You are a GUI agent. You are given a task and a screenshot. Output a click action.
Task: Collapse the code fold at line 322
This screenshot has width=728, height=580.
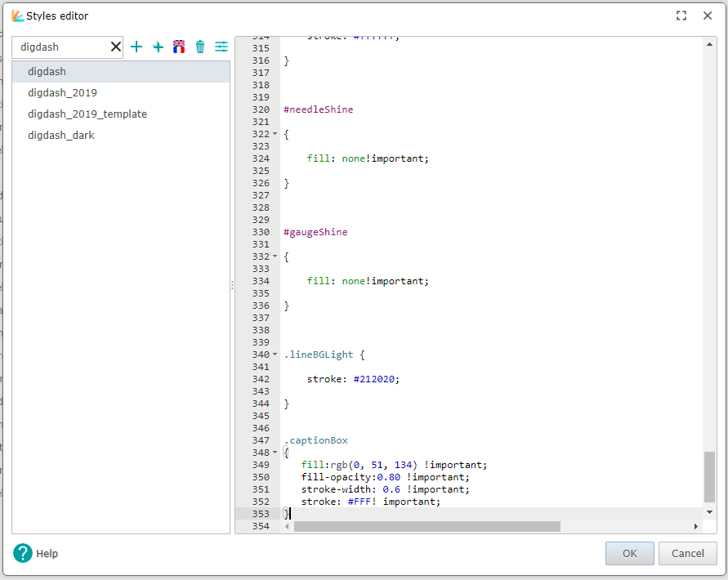(x=275, y=134)
